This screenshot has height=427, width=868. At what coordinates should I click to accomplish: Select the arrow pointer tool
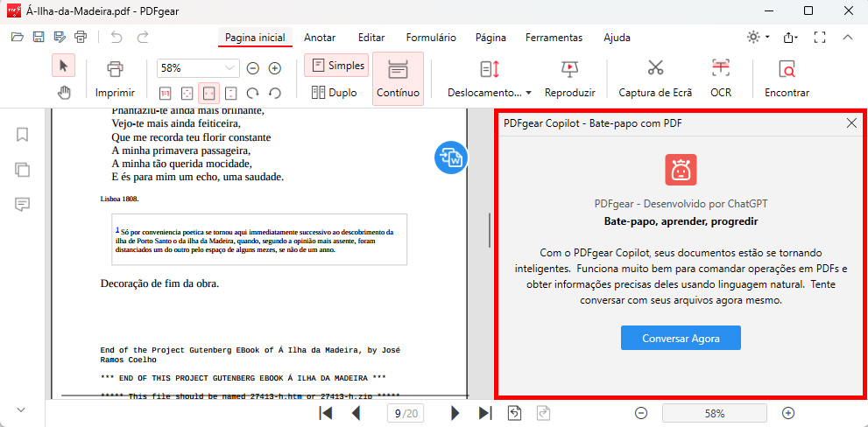click(x=64, y=66)
